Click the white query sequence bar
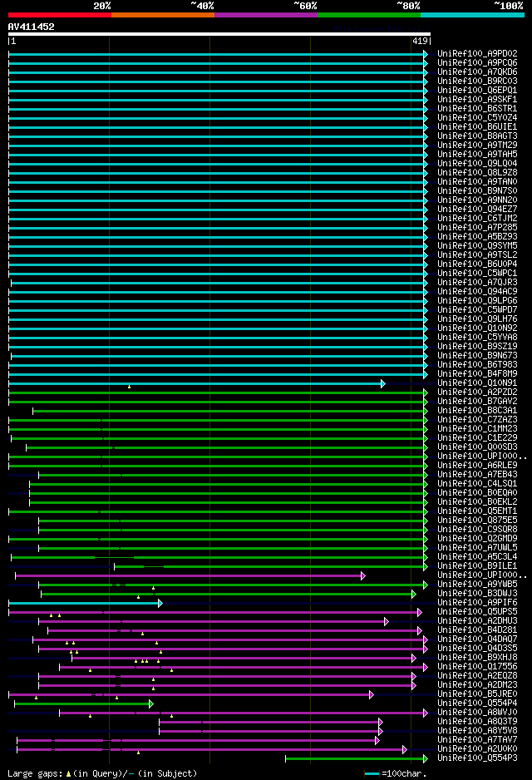532x780 pixels. point(219,34)
